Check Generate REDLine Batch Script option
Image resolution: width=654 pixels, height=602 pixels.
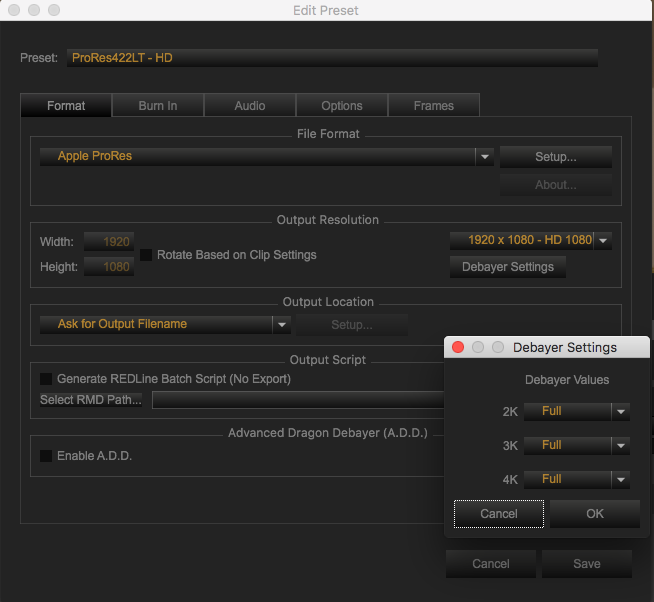tap(46, 379)
